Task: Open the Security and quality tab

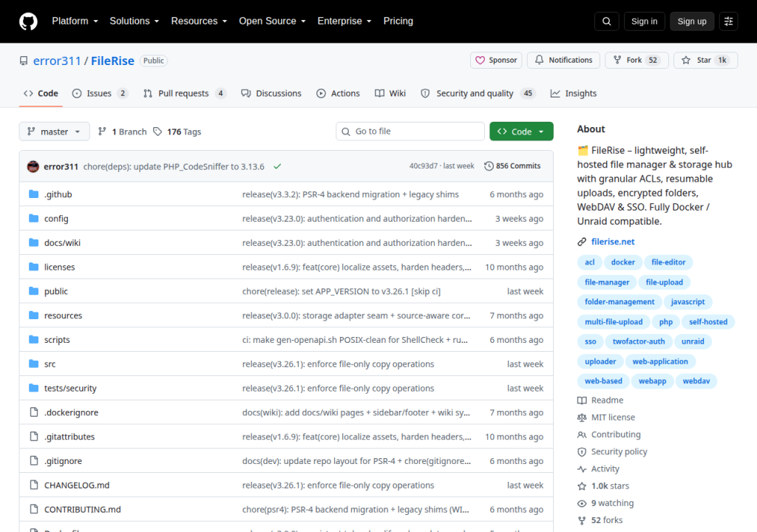Action: pos(478,94)
